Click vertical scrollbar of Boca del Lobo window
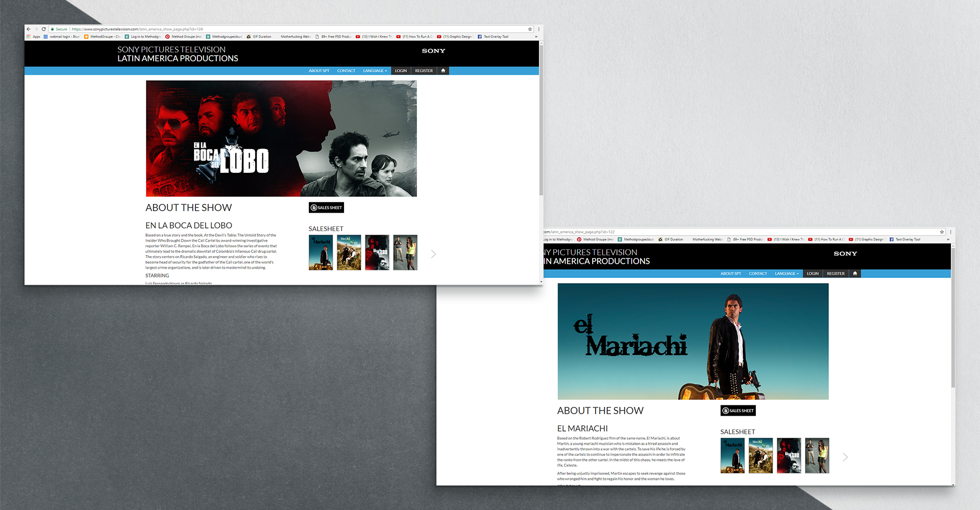Viewport: 980px width, 510px height. click(541, 120)
